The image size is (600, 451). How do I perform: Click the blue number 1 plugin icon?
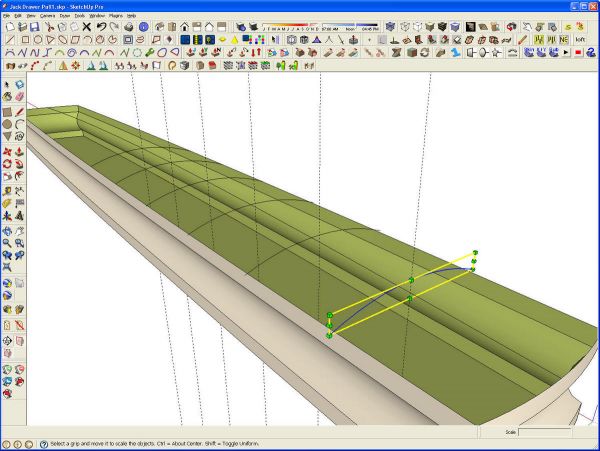click(455, 52)
